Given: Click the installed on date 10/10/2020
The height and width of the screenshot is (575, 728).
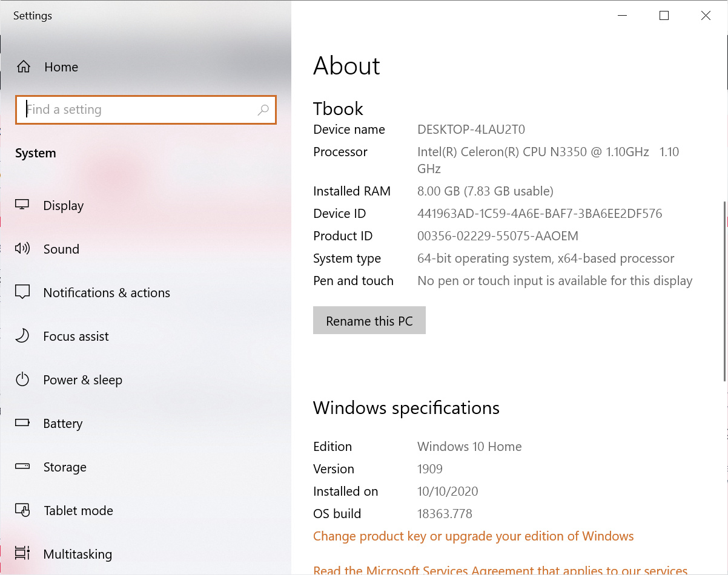Looking at the screenshot, I should click(x=448, y=491).
